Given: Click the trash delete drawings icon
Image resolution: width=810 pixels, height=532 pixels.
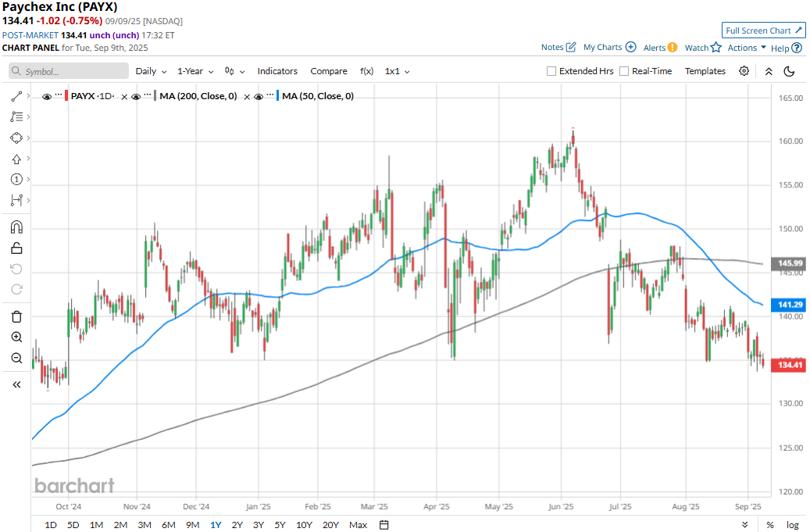Looking at the screenshot, I should (16, 316).
